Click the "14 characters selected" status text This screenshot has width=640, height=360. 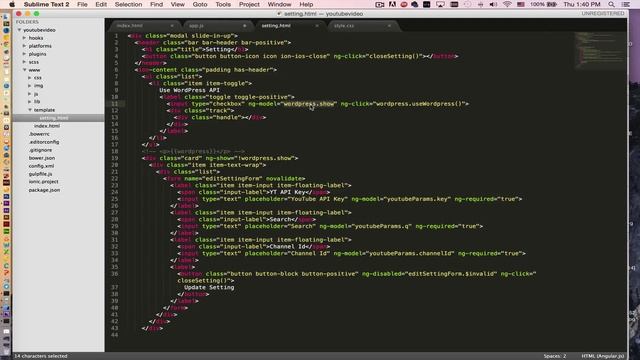pos(41,356)
